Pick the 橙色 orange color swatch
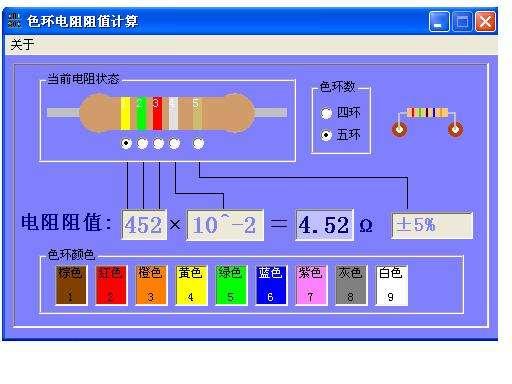The width and height of the screenshot is (512, 384). coord(151,285)
